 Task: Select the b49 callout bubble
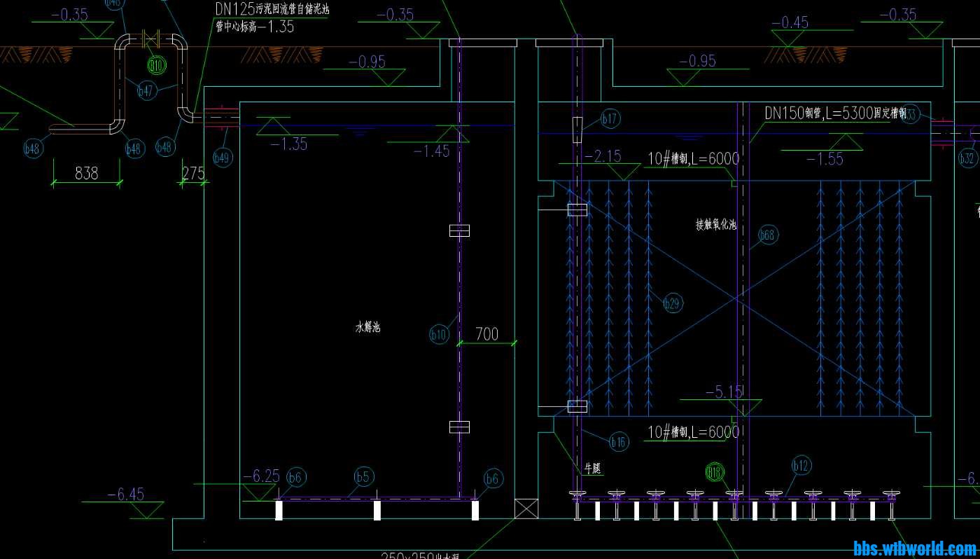click(x=222, y=158)
